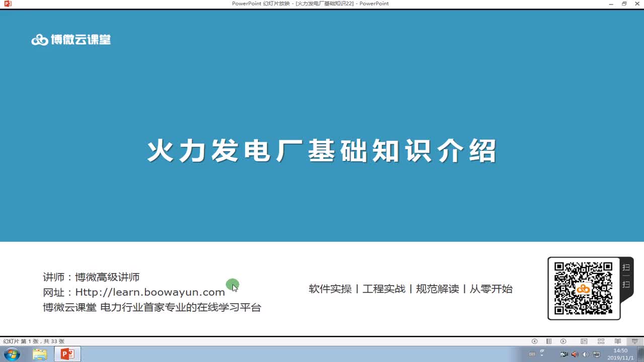Select the Slide Show view icon
The image size is (644, 362).
click(x=635, y=341)
